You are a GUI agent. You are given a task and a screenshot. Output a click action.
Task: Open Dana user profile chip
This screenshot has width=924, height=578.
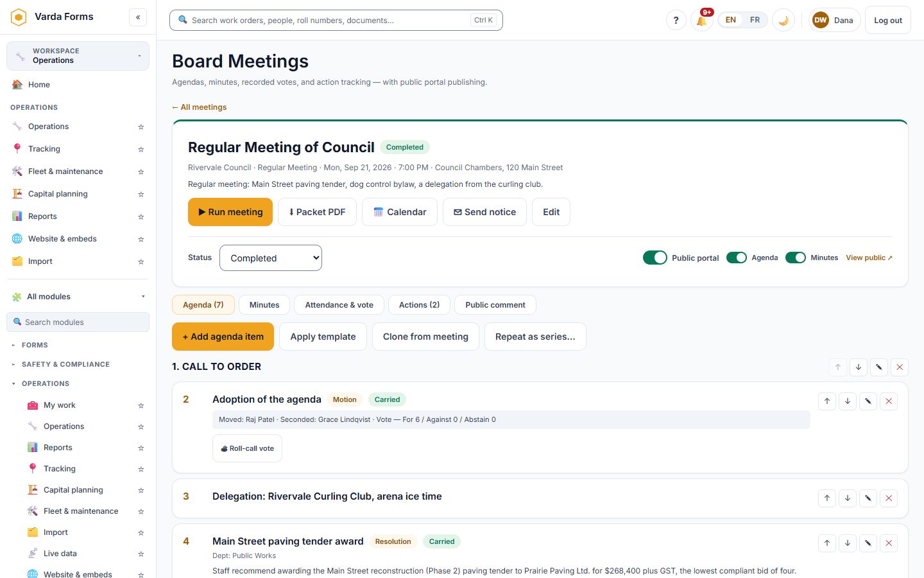point(835,20)
